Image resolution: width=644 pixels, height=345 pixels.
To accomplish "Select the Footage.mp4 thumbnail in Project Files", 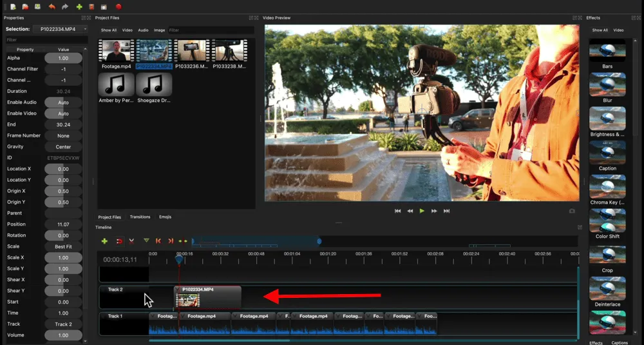I will (116, 51).
